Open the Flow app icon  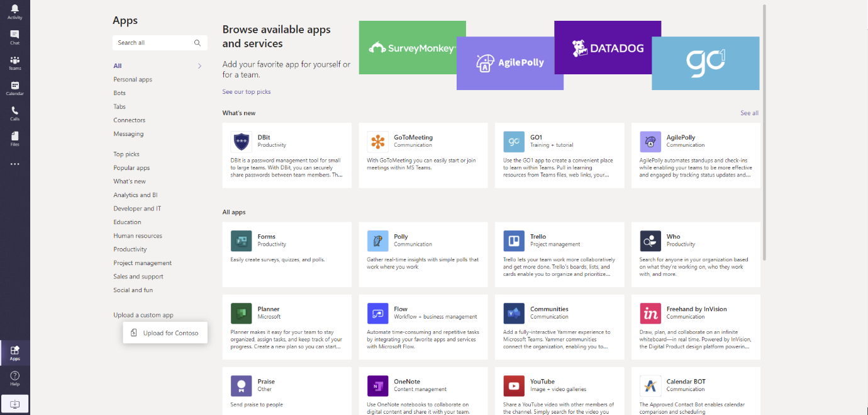click(377, 314)
